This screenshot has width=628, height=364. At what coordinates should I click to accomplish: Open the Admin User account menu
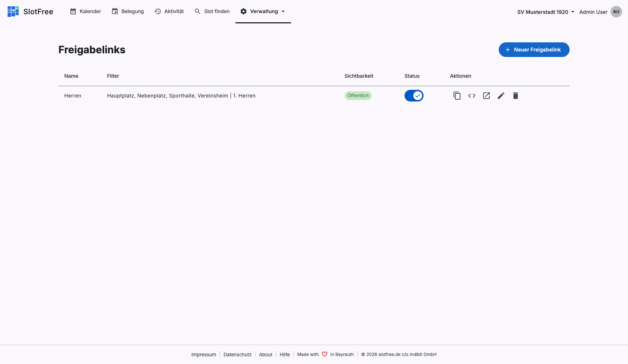[x=593, y=12]
